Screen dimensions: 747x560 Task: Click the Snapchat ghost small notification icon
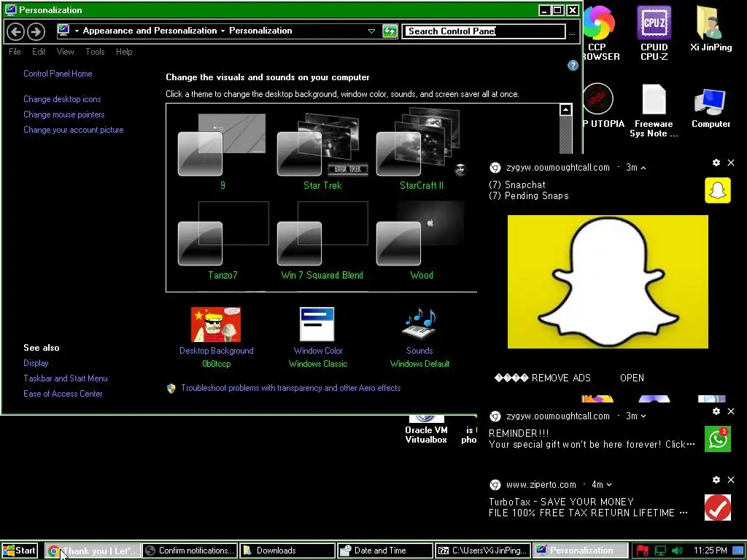pyautogui.click(x=718, y=190)
